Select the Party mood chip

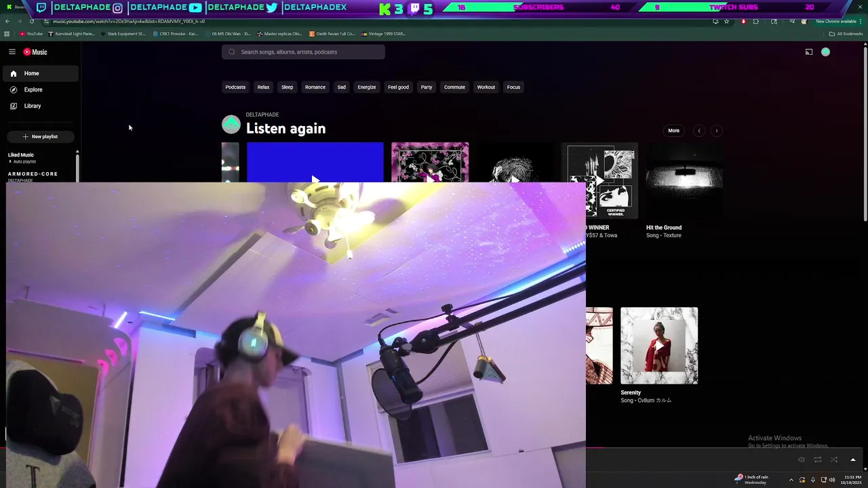point(427,87)
